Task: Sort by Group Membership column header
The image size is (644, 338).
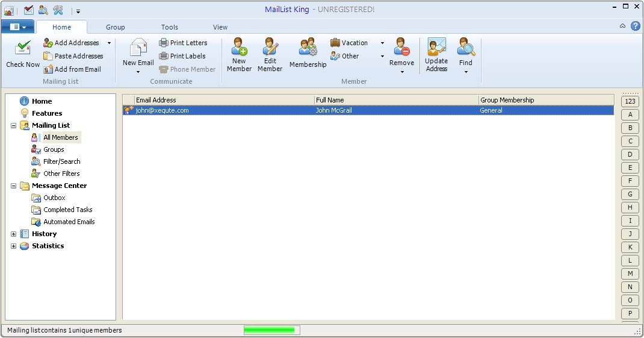Action: tap(546, 100)
